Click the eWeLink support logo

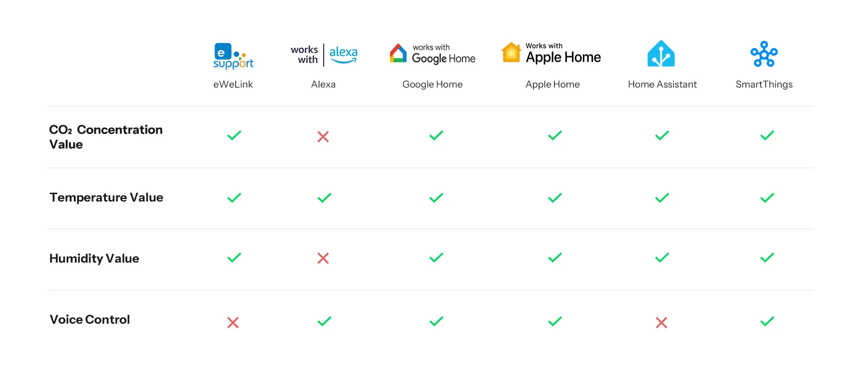coord(233,56)
